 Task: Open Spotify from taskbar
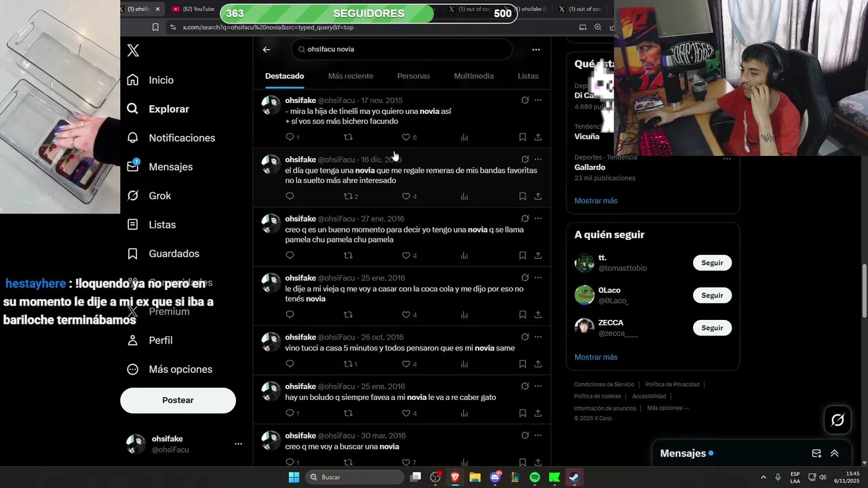(x=534, y=477)
